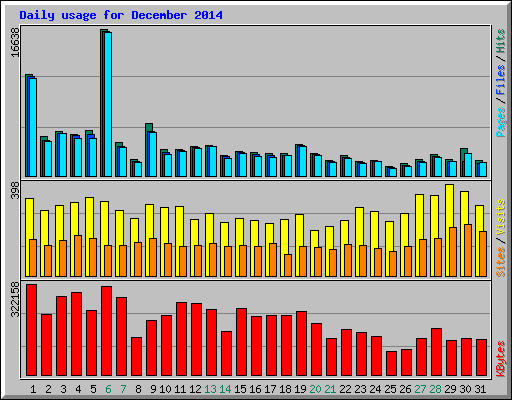512x400 pixels.
Task: Select the cyan pages bar for day 1
Action: click(33, 127)
